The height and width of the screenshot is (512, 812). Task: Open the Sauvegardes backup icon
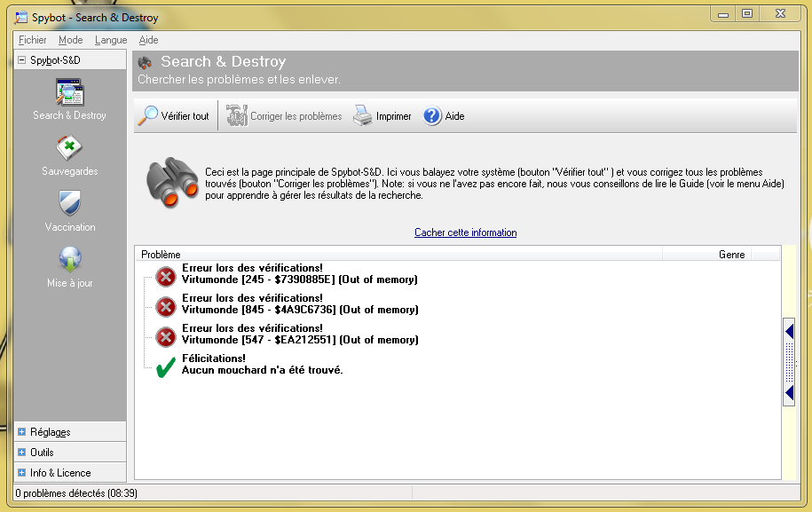pyautogui.click(x=69, y=149)
